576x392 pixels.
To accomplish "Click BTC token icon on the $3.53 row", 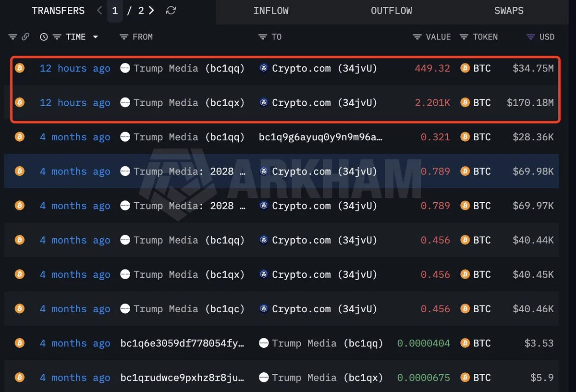I will tap(465, 343).
